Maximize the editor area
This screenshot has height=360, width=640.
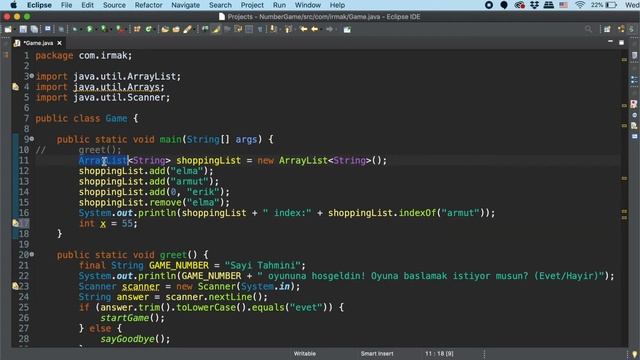[621, 42]
